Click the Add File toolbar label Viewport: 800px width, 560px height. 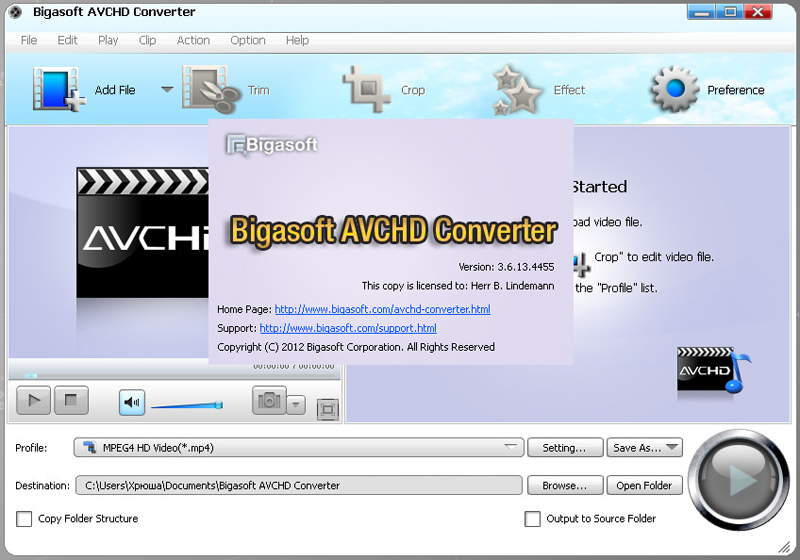tap(115, 90)
